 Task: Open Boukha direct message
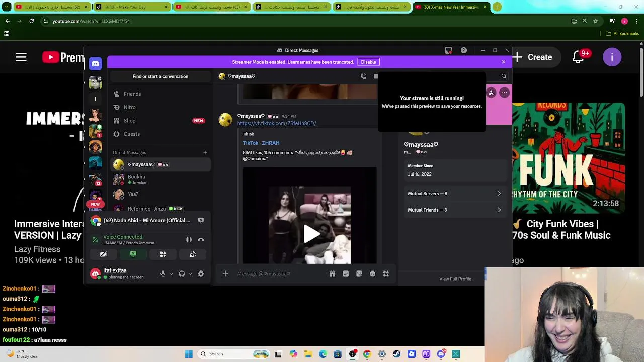click(160, 179)
